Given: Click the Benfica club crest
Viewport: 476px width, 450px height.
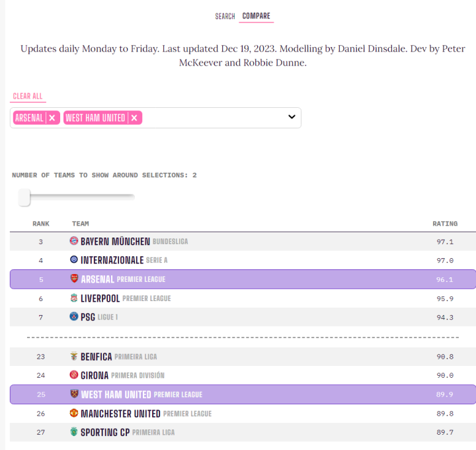Looking at the screenshot, I should pos(74,357).
